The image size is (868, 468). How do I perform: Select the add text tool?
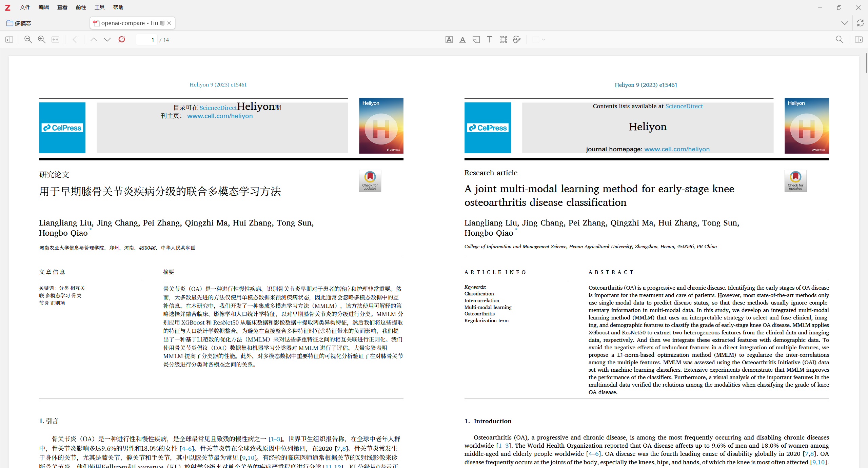490,40
